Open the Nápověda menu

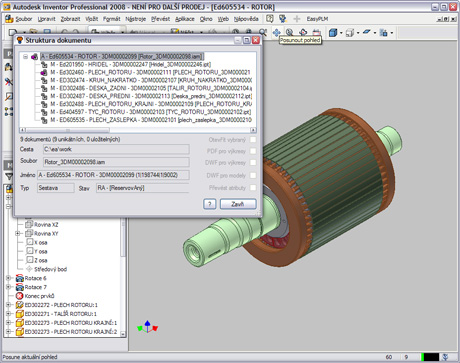tap(246, 19)
